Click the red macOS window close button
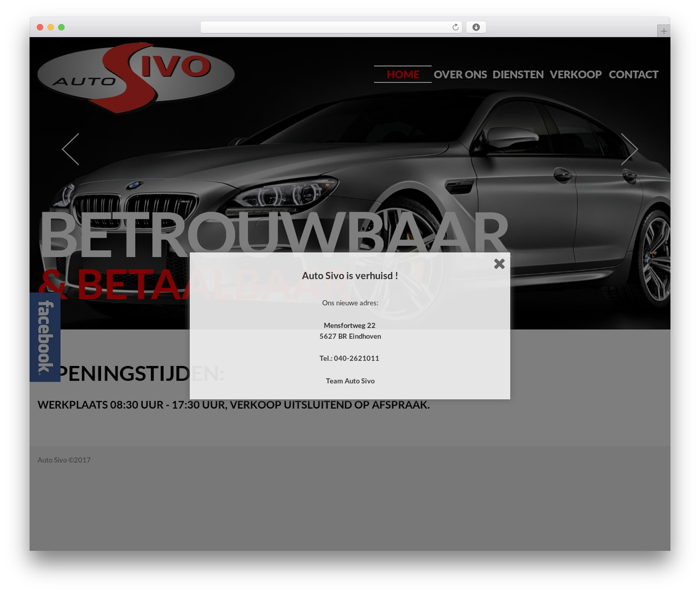The height and width of the screenshot is (593, 700). 40,27
